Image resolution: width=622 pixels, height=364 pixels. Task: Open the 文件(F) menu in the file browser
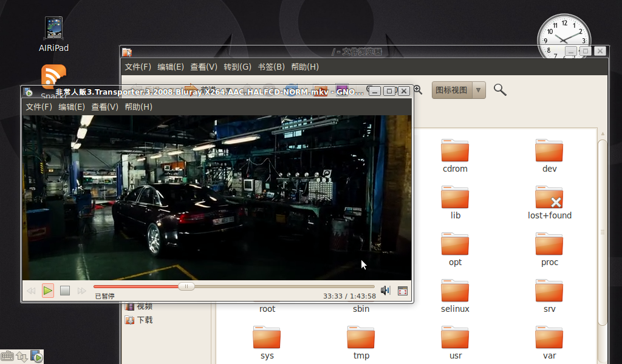coord(138,67)
